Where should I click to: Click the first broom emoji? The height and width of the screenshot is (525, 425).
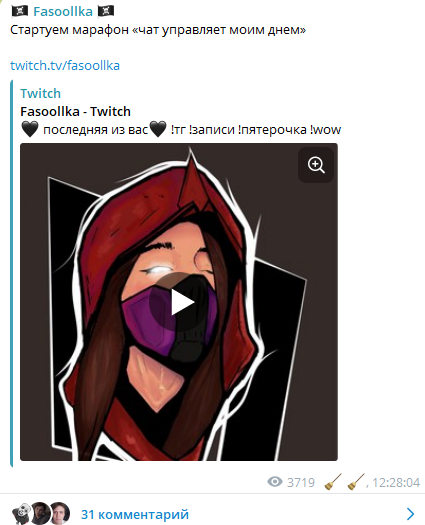point(333,482)
